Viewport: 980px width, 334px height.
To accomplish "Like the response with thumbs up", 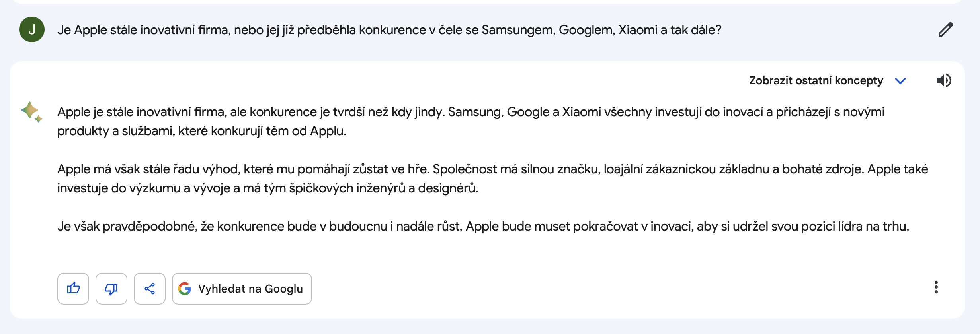I will click(73, 288).
